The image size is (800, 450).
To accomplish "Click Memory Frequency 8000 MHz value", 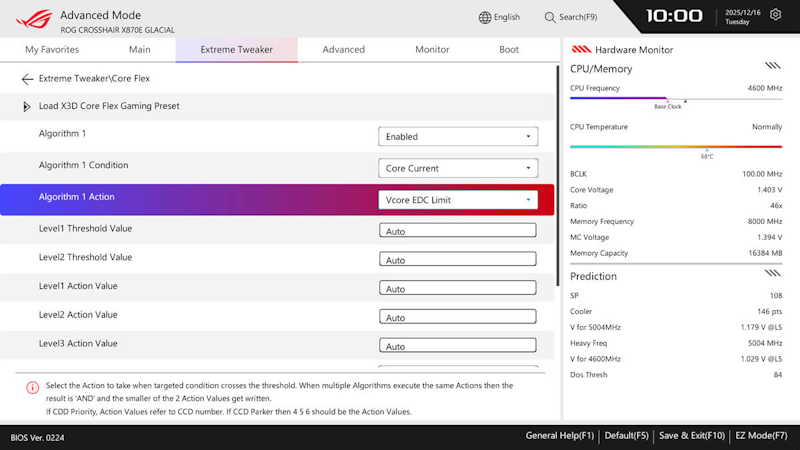I will click(765, 221).
